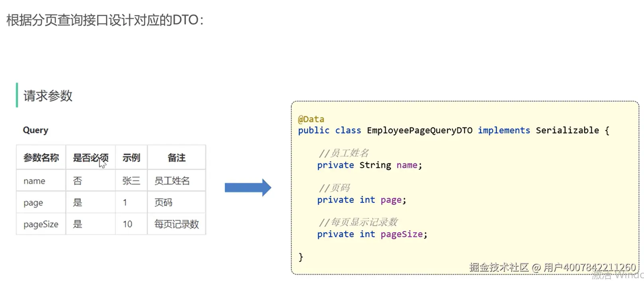Click the blue right-pointing arrow
This screenshot has width=644, height=281.
248,188
